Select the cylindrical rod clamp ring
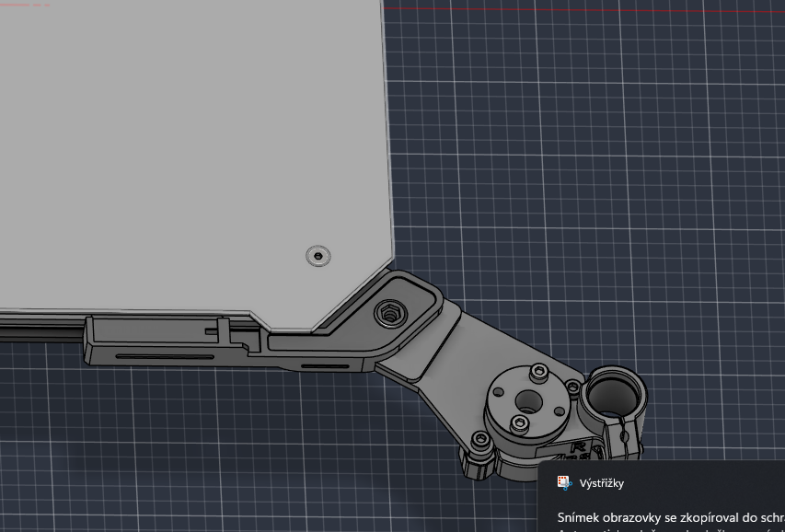The image size is (785, 532). click(x=612, y=394)
